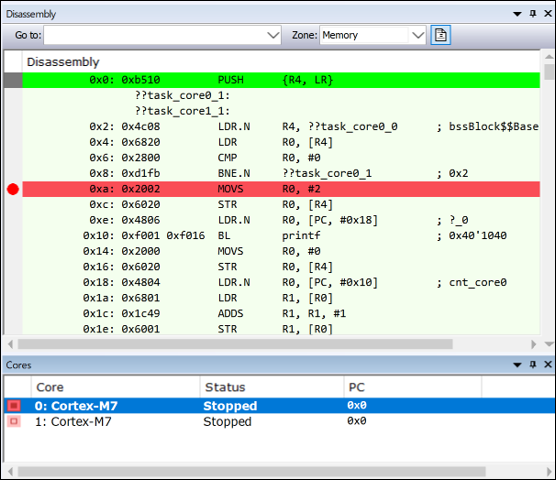This screenshot has height=480, width=556.
Task: Select the LDR.N line at 0xe
Action: [x=281, y=220]
